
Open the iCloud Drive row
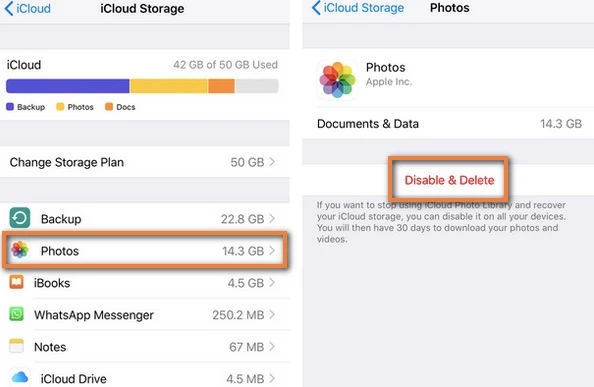click(145, 378)
